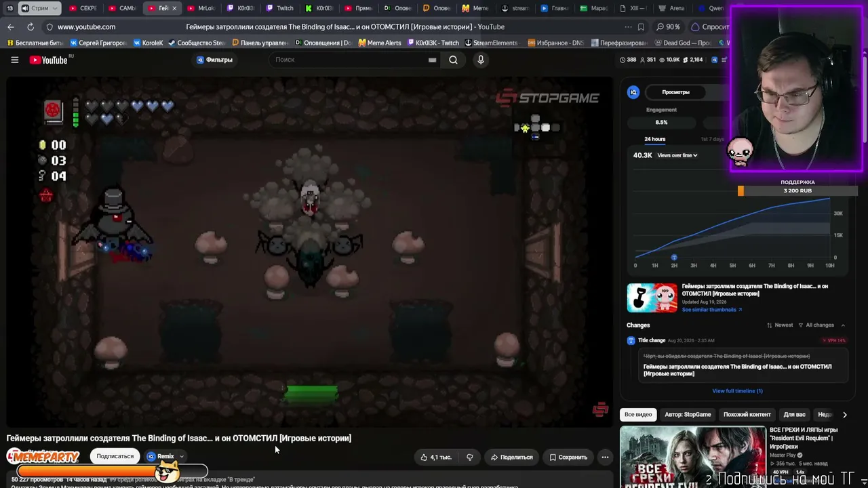Viewport: 868px width, 488px height.
Task: Collapse the Changes section chevron
Action: [x=843, y=325]
